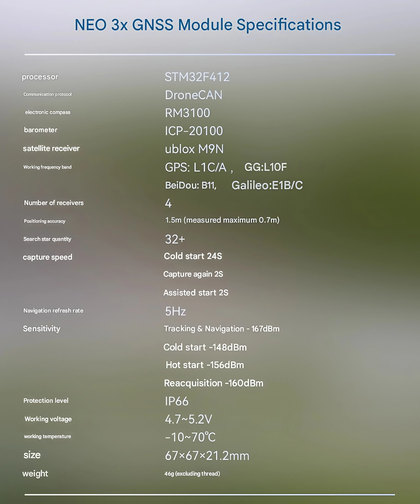
Task: Select the "working temperature" label
Action: 47,436
